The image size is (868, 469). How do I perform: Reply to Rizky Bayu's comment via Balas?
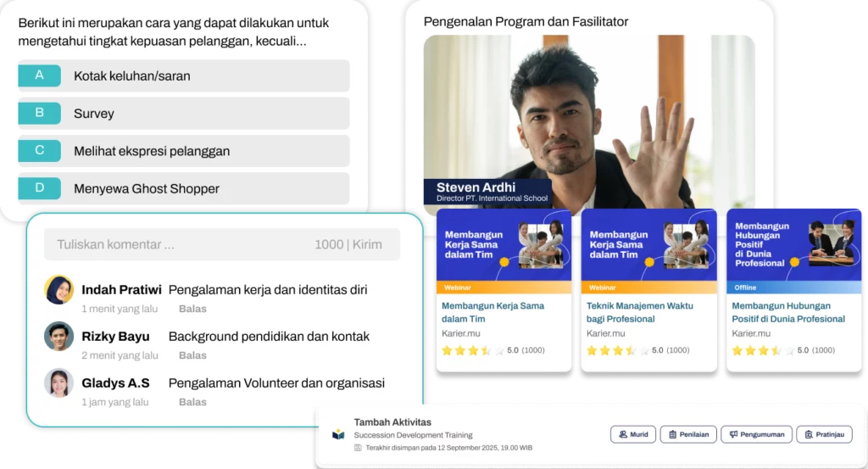tap(192, 355)
